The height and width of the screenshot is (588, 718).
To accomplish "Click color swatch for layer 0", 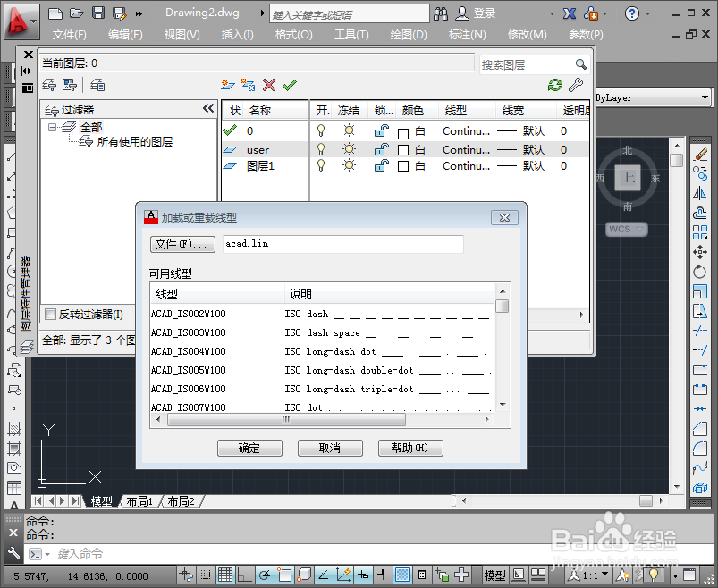I will [403, 134].
